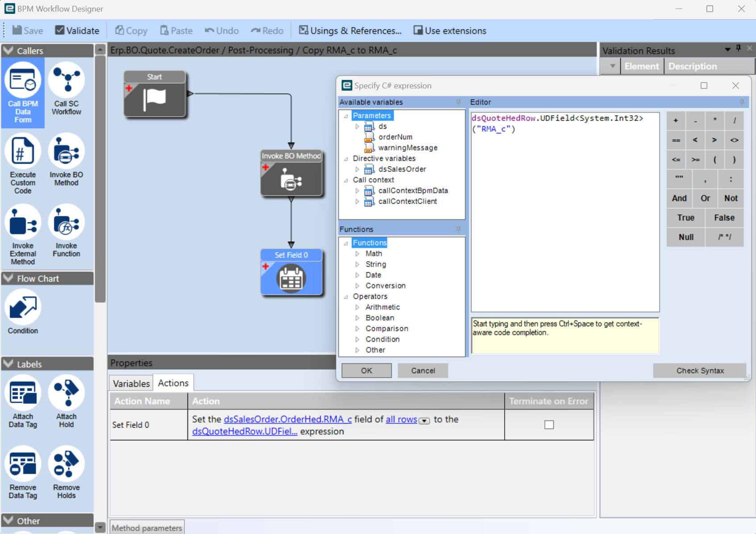Switch to the Variables tab
Screen dimensions: 756x534
point(130,383)
